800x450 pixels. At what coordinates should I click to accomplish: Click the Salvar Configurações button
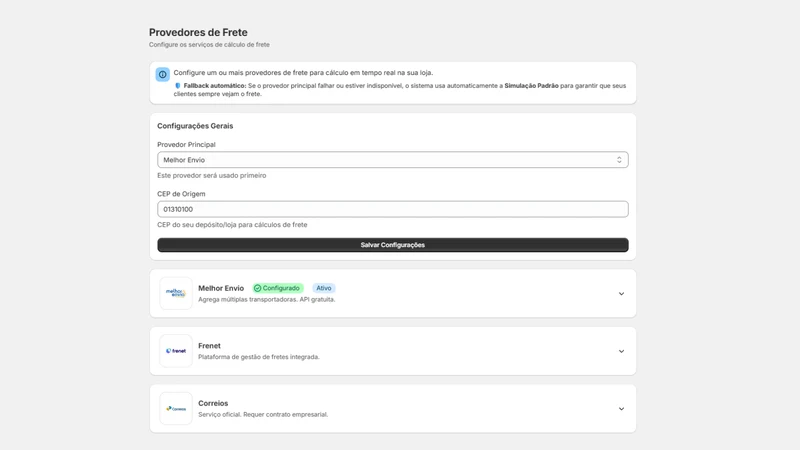tap(393, 245)
